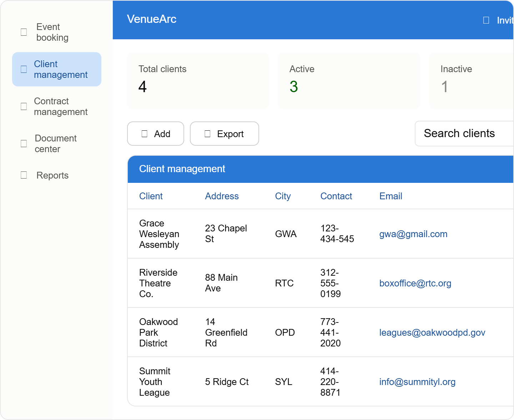Click the 14 Greenfield Rd address cell
Screen dimensions: 514x420
[x=226, y=332]
